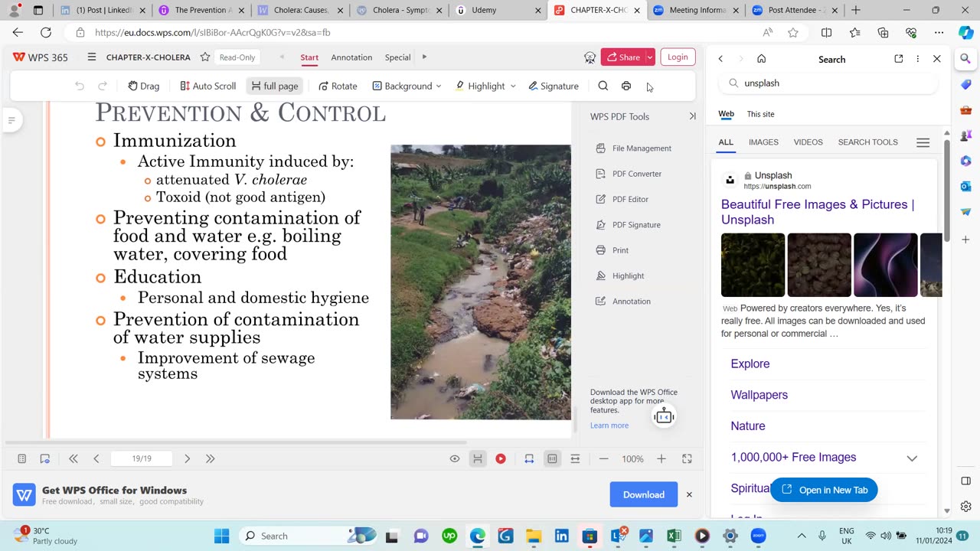Show more tabs with right arrow

pyautogui.click(x=424, y=57)
